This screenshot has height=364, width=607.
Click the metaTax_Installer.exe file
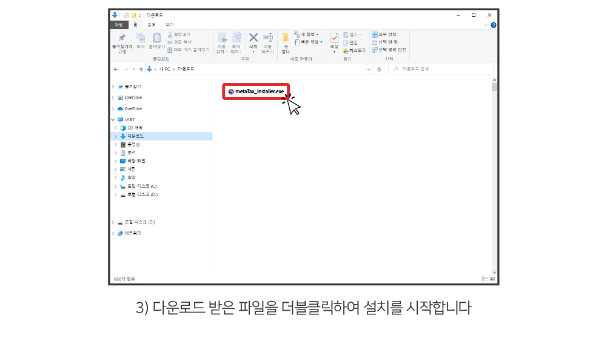tap(255, 91)
